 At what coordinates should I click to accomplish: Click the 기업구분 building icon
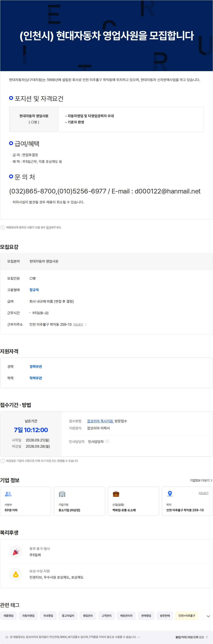click(62, 494)
